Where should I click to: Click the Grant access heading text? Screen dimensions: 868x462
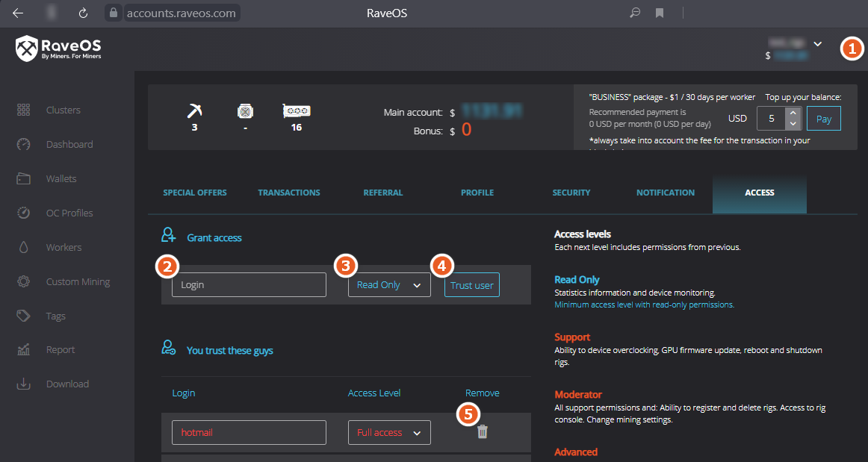point(214,238)
